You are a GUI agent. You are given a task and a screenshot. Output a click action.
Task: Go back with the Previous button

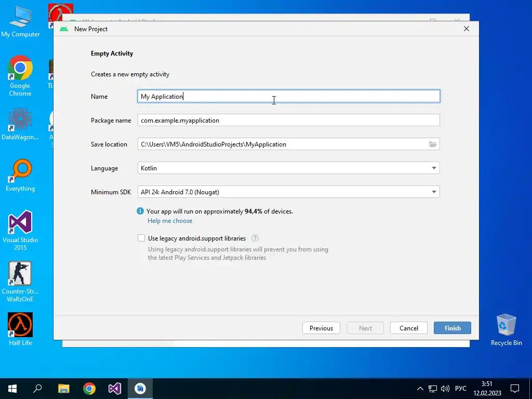[x=321, y=328]
